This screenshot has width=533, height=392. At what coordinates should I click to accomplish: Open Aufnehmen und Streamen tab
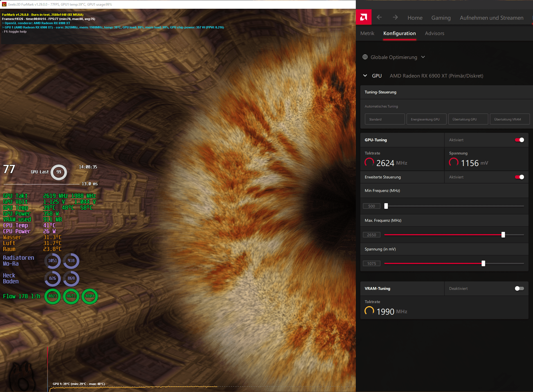pos(491,18)
